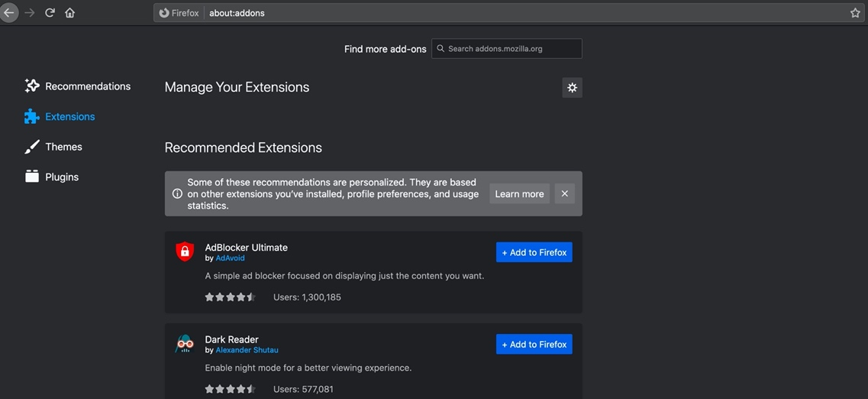Open the Alexander Shutau author link
This screenshot has width=868, height=399.
point(247,350)
